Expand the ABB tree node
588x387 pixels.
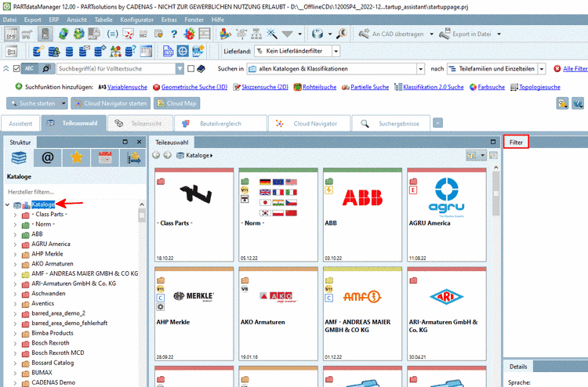coord(15,235)
